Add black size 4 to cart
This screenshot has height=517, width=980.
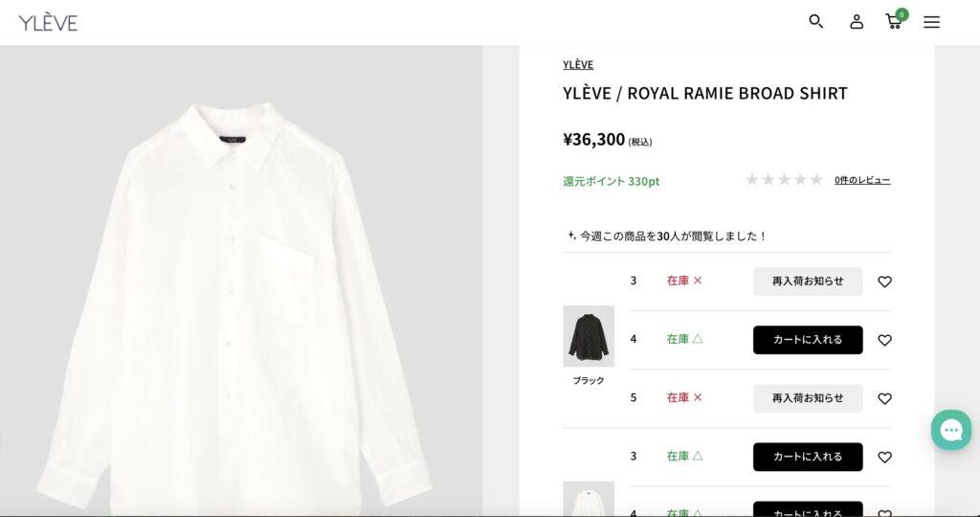coord(808,340)
